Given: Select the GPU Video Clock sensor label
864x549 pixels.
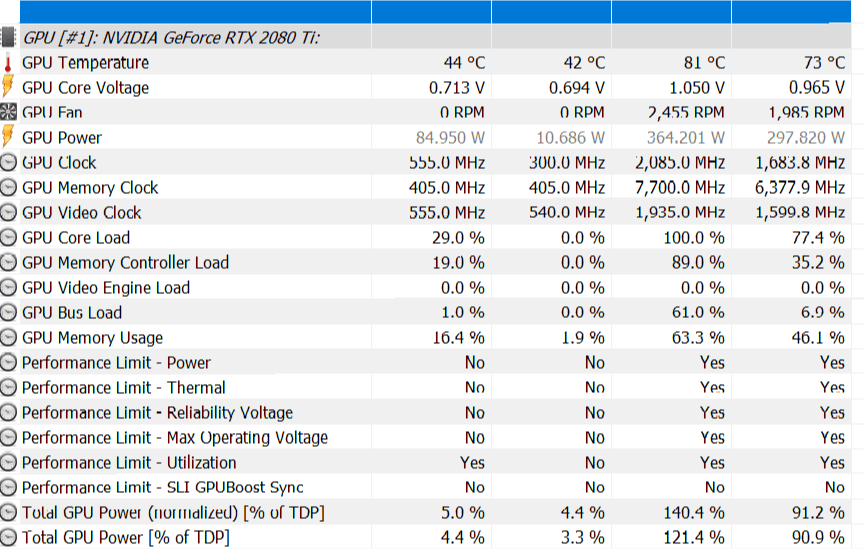Looking at the screenshot, I should click(x=82, y=213).
